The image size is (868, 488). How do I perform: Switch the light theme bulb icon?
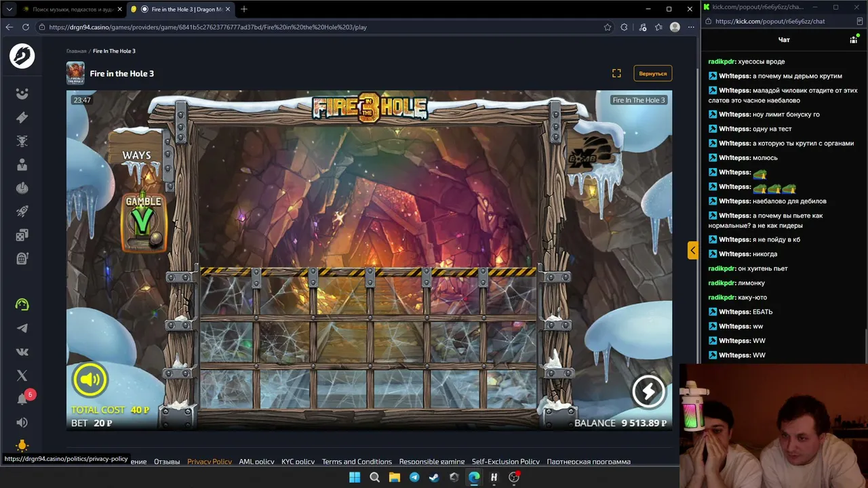pos(22,445)
